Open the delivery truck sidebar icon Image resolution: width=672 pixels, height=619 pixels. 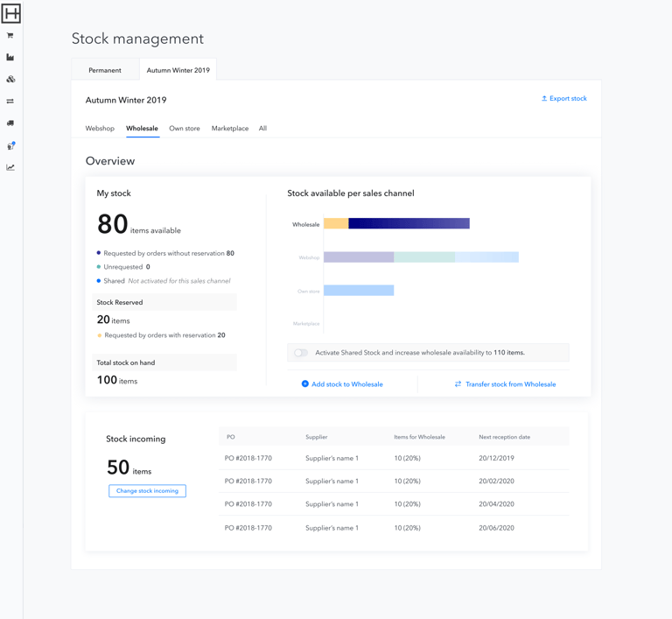coord(10,123)
